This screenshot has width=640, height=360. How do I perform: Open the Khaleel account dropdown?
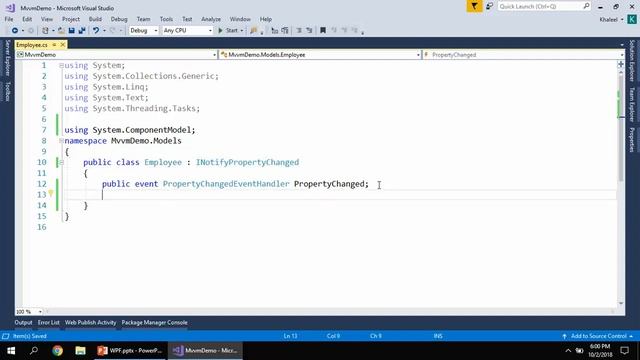pos(611,20)
